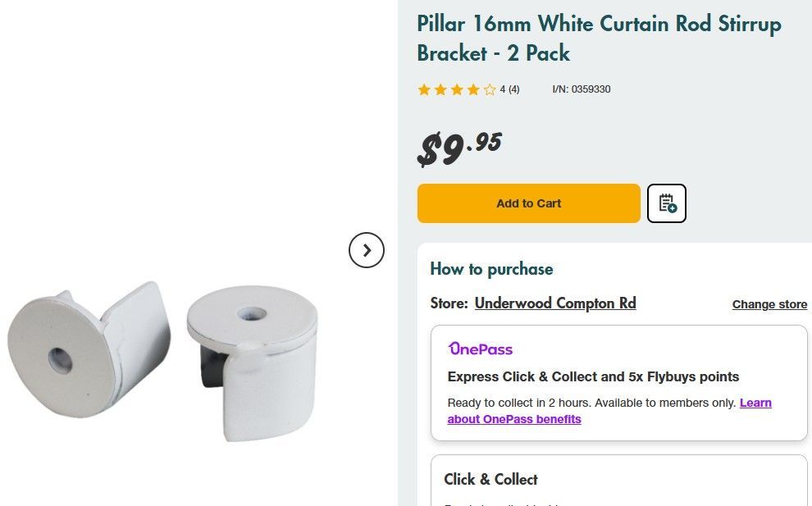Image resolution: width=812 pixels, height=506 pixels.
Task: Click the $9.95 price
Action: tap(459, 148)
